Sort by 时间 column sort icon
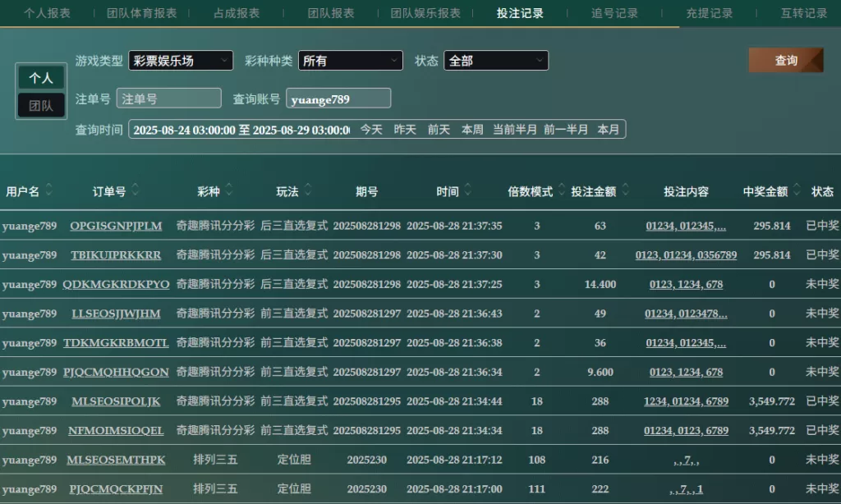Image resolution: width=841 pixels, height=504 pixels. (x=467, y=190)
